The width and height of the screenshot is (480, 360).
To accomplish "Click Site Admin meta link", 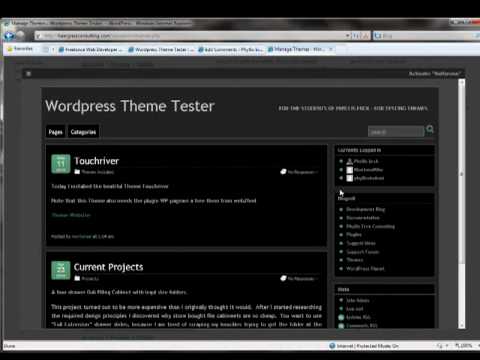I will [358, 300].
